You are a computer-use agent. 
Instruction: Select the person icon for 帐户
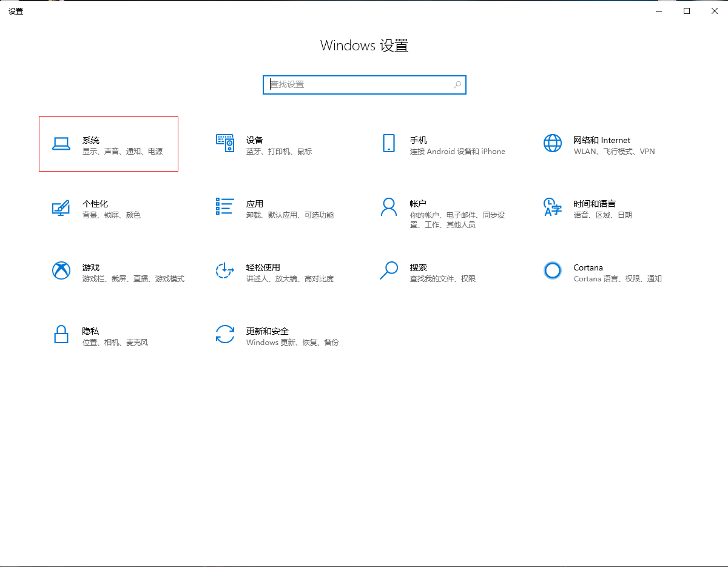[389, 207]
